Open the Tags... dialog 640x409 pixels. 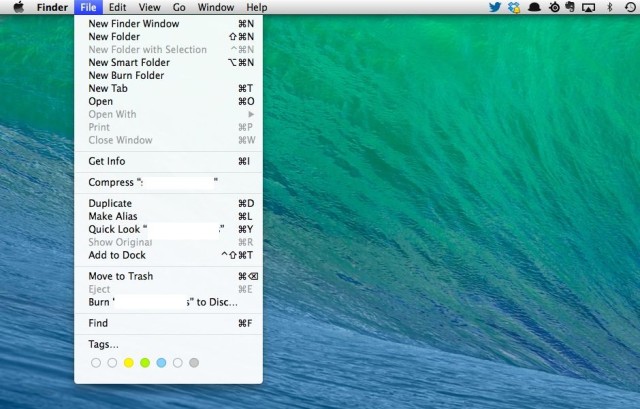pyautogui.click(x=103, y=344)
